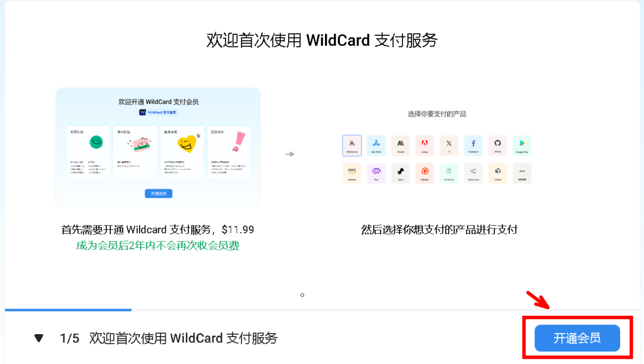This screenshot has width=644, height=364.
Task: Select the Poe product icon
Action: click(376, 173)
